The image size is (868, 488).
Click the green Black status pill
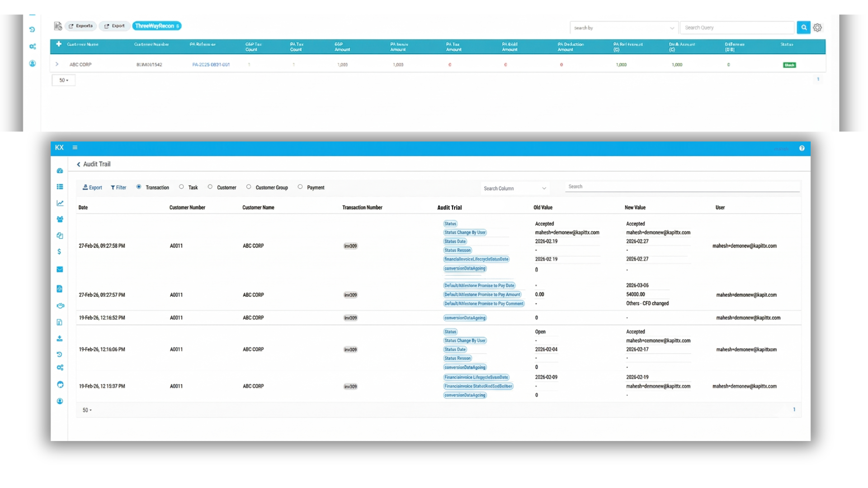[x=789, y=65]
